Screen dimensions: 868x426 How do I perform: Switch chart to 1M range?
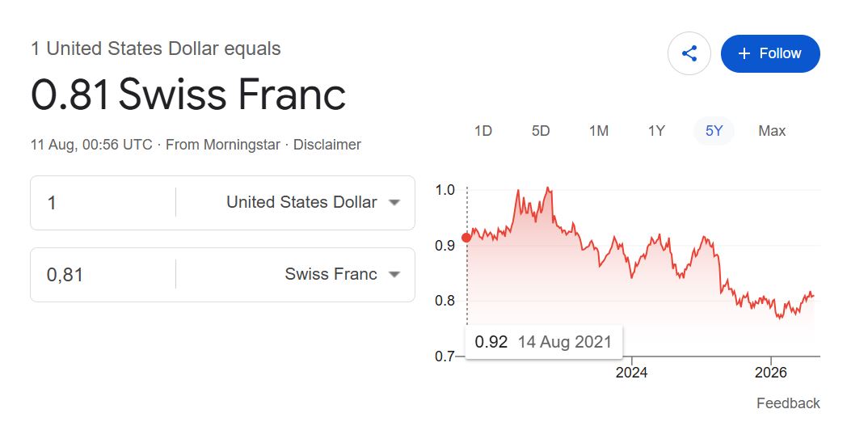click(x=598, y=131)
